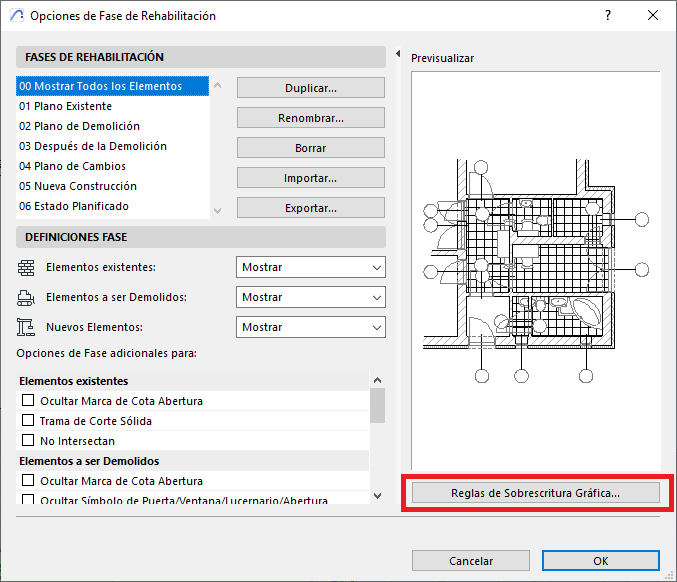Collapse the preview panel with arrow
Viewport: 677px width, 582px height.
point(398,54)
